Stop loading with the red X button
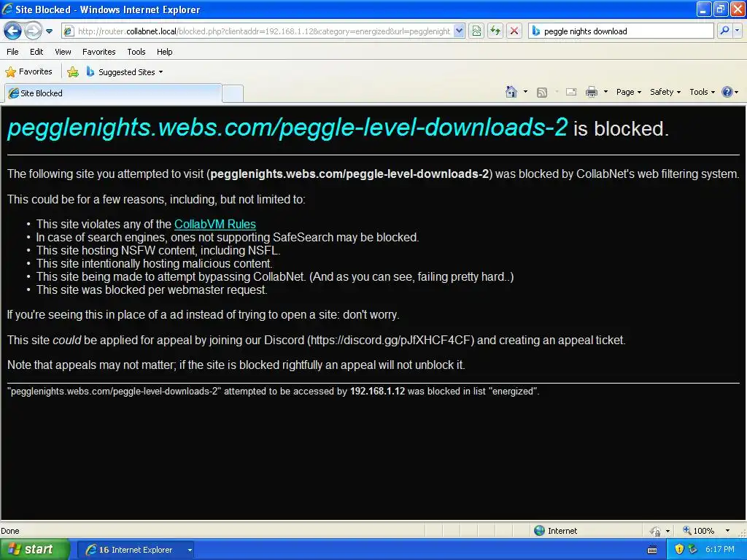747x560 pixels. (x=514, y=31)
